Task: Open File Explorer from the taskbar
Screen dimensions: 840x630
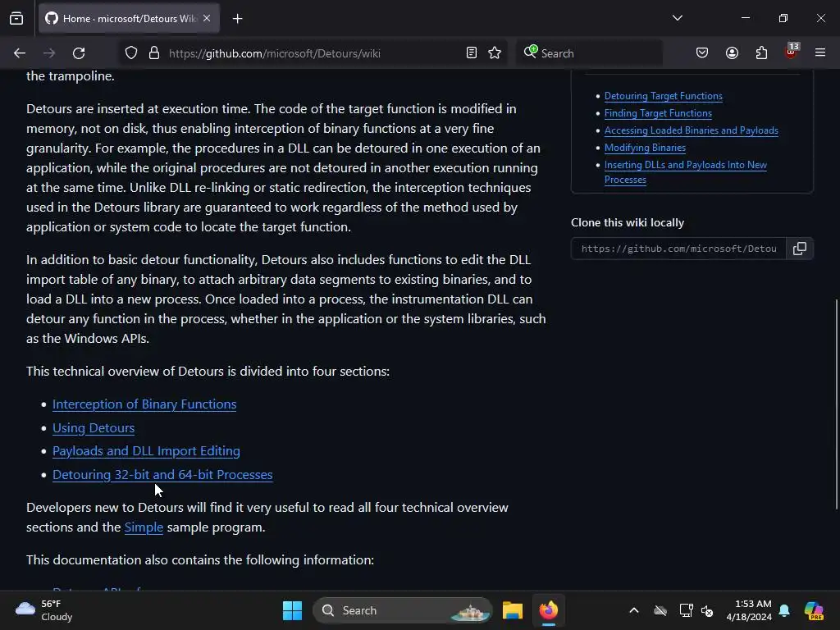Action: (x=512, y=610)
